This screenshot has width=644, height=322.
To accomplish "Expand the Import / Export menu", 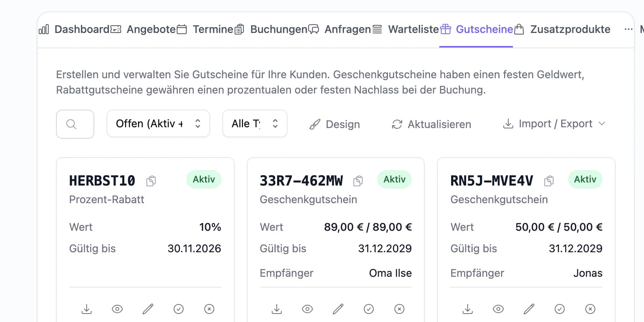I will 554,124.
